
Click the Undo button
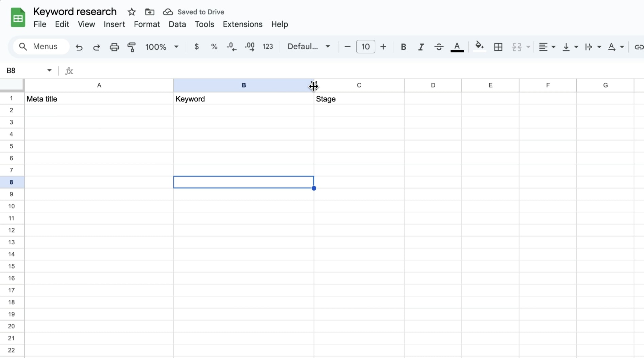click(79, 47)
